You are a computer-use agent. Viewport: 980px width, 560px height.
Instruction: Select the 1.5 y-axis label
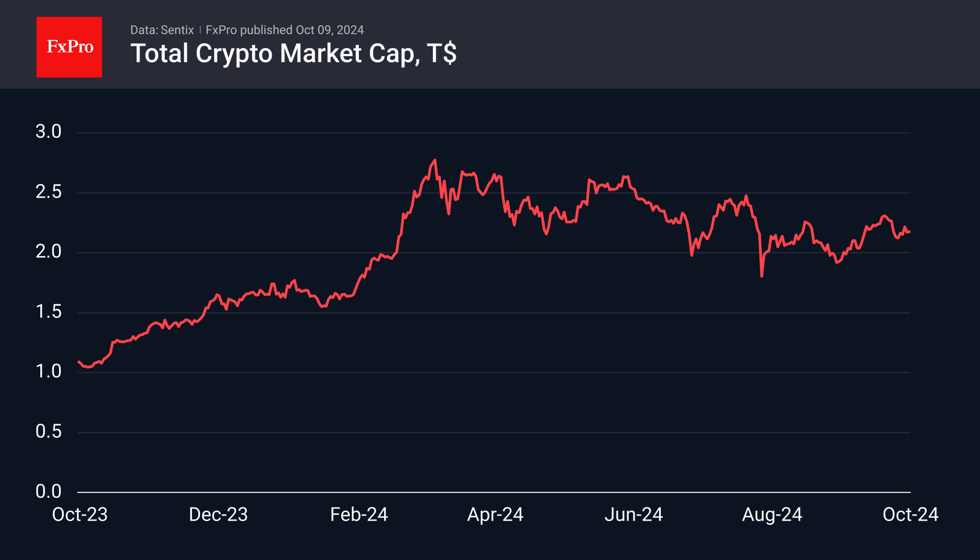pos(49,311)
